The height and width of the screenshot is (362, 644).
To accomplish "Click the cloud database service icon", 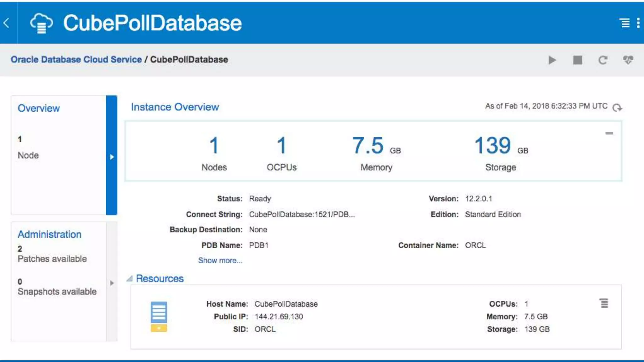I will coord(41,23).
